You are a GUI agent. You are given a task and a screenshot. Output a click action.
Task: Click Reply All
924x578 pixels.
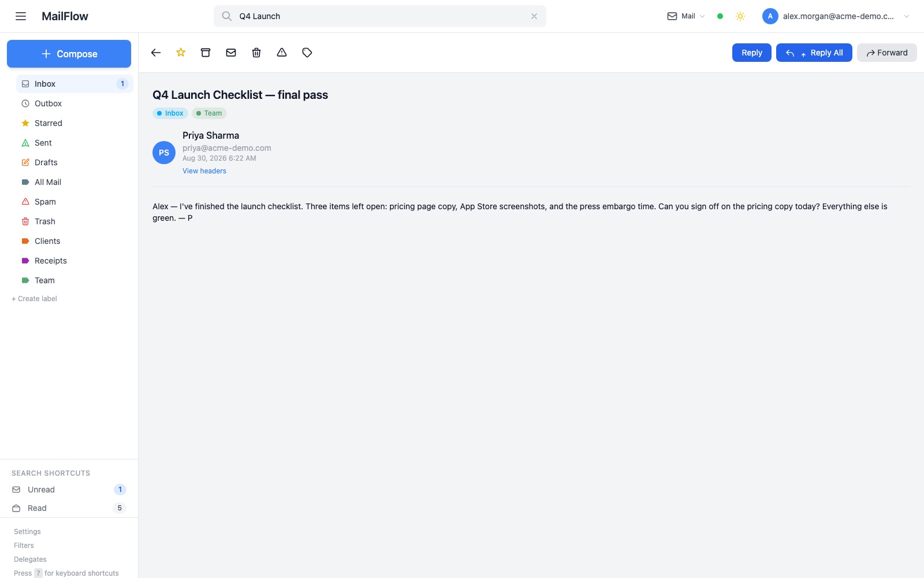point(814,53)
